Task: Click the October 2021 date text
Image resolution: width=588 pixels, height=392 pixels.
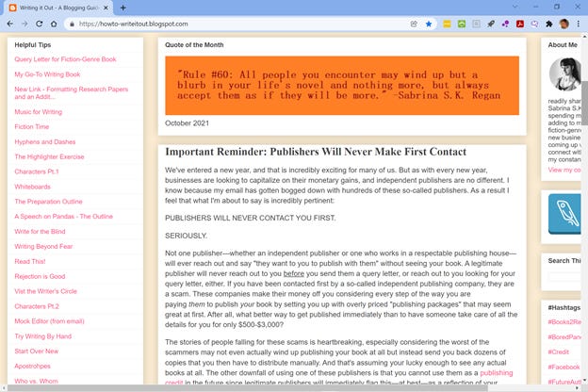Action: (188, 123)
